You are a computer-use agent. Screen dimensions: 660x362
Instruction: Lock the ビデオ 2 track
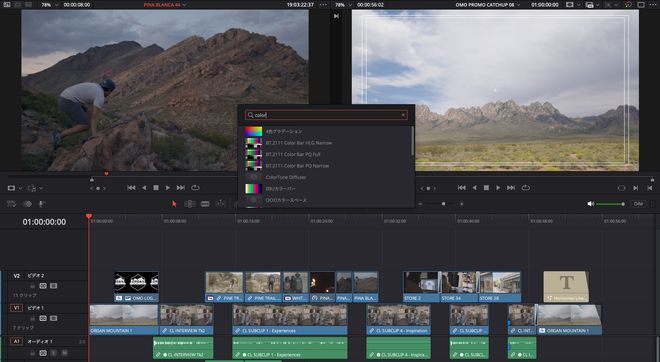coord(32,286)
